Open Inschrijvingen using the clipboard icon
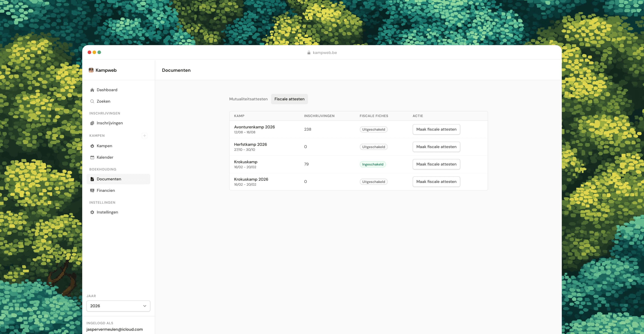The width and height of the screenshot is (644, 334). click(92, 123)
